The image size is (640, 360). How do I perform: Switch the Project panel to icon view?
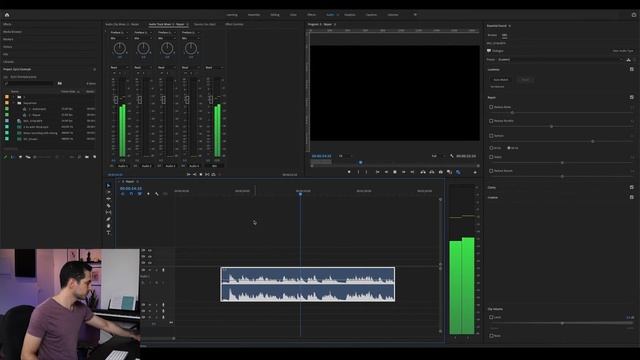20,157
